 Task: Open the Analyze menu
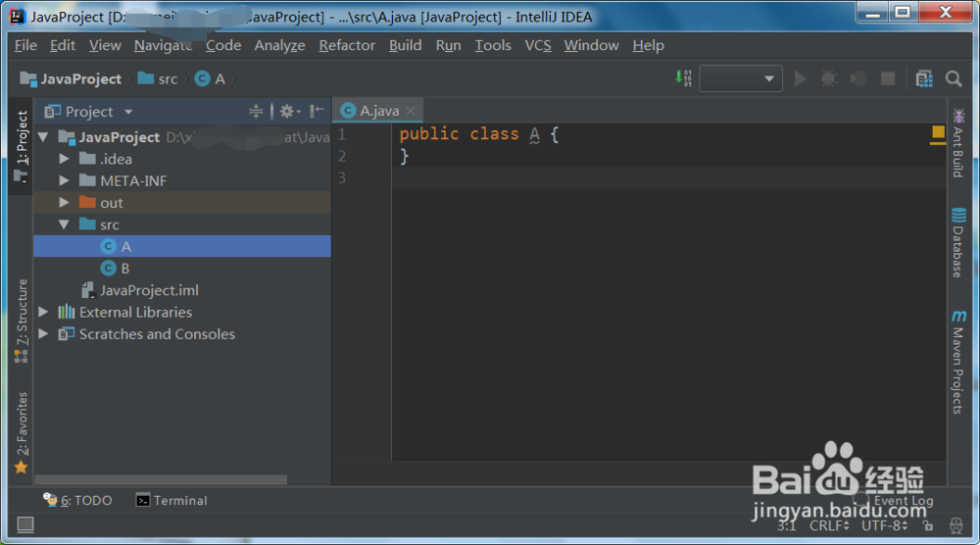click(279, 46)
